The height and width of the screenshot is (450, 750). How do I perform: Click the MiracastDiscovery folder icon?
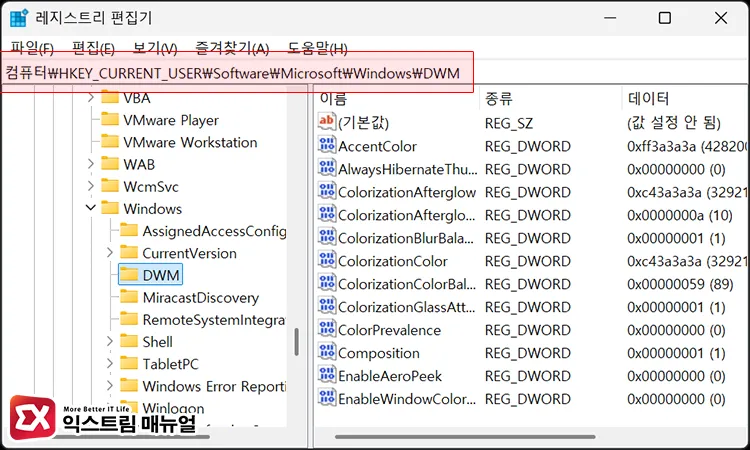pos(129,297)
